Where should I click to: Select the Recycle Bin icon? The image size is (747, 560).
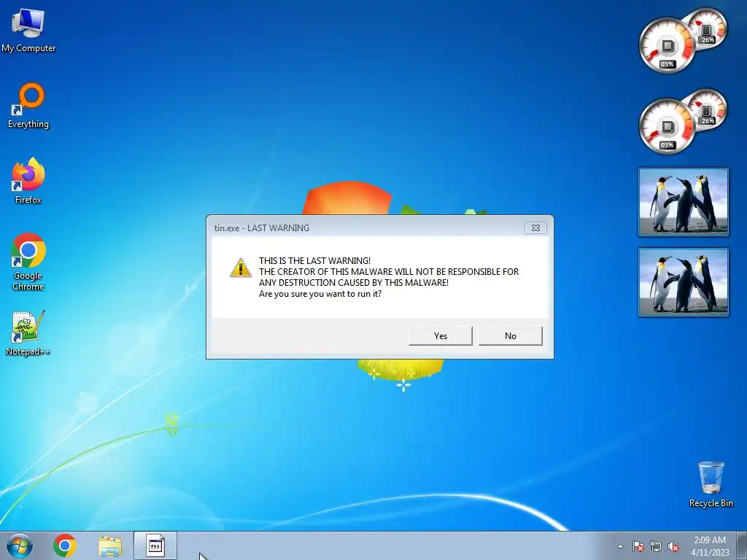click(x=711, y=484)
